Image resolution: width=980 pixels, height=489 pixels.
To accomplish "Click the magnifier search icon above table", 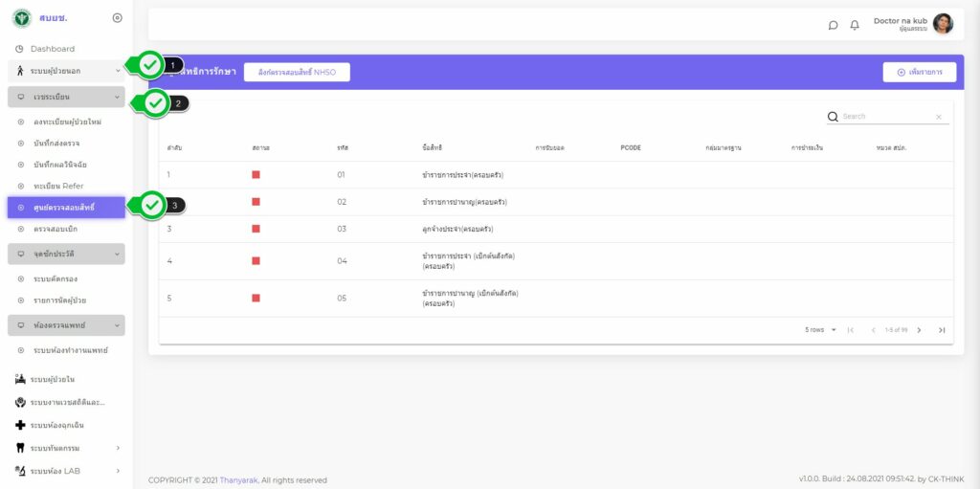I will coord(833,117).
